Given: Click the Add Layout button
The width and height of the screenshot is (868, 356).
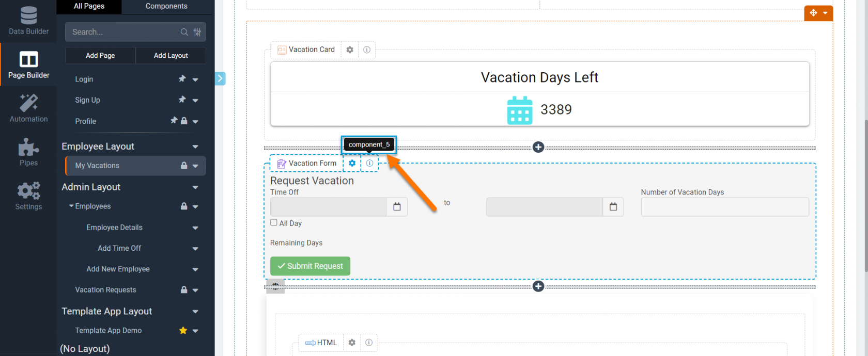Looking at the screenshot, I should pyautogui.click(x=171, y=55).
